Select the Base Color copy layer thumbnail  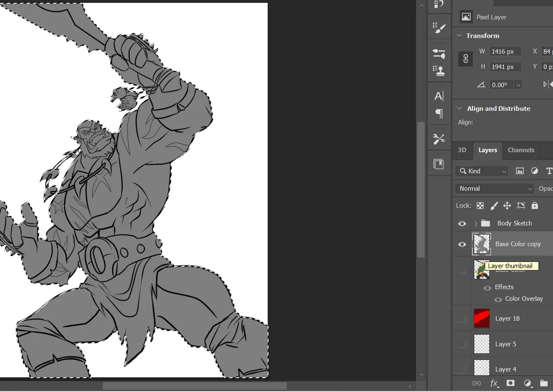pyautogui.click(x=482, y=244)
